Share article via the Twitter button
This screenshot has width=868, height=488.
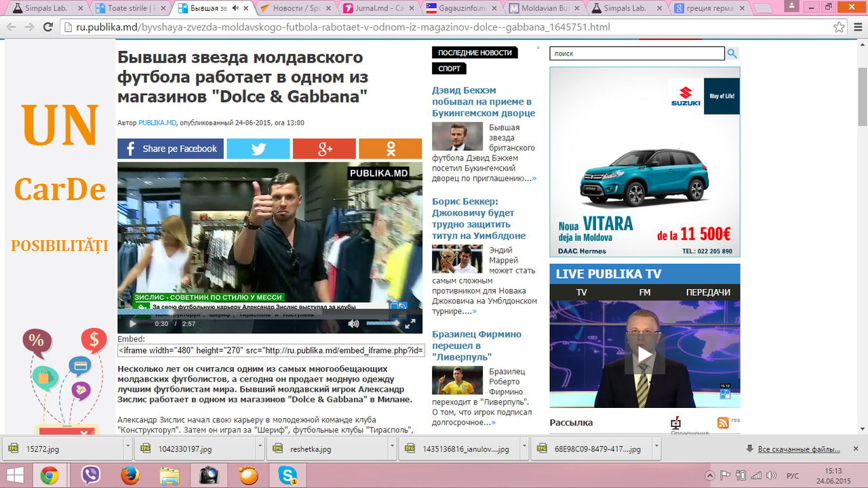pos(258,149)
